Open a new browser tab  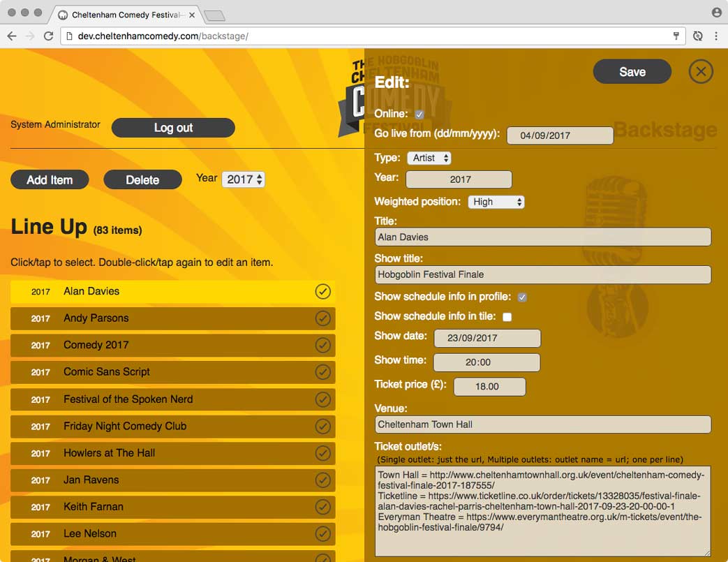pyautogui.click(x=214, y=16)
